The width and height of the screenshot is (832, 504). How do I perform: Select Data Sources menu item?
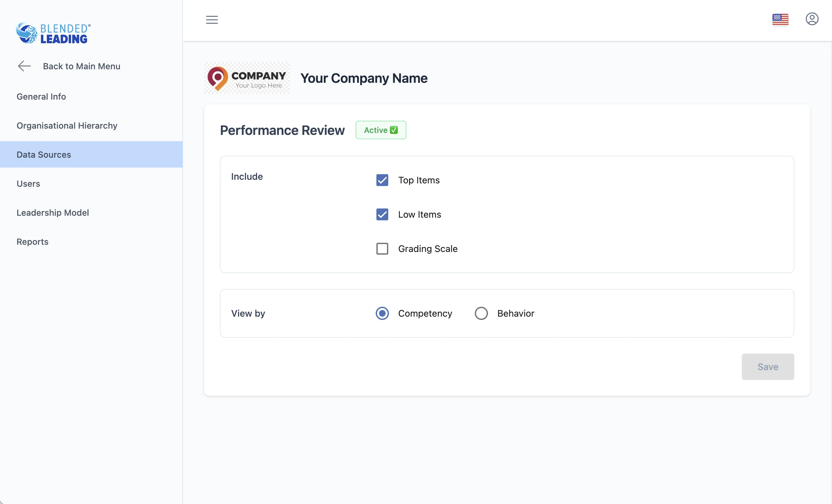[x=44, y=154]
